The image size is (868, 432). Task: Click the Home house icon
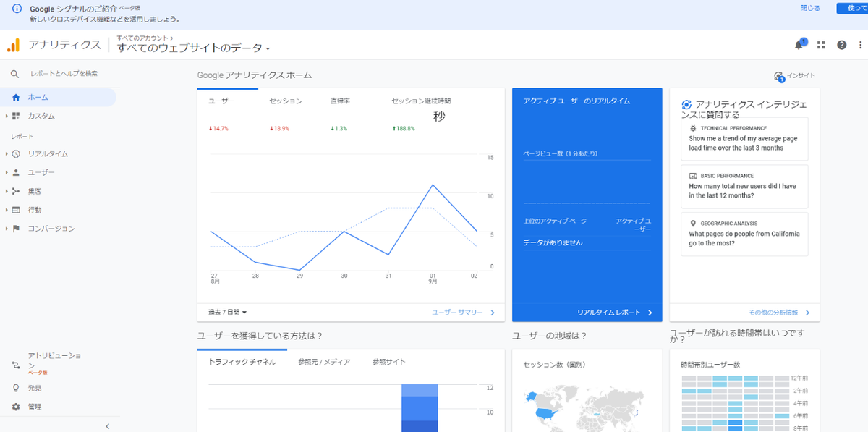tap(16, 97)
